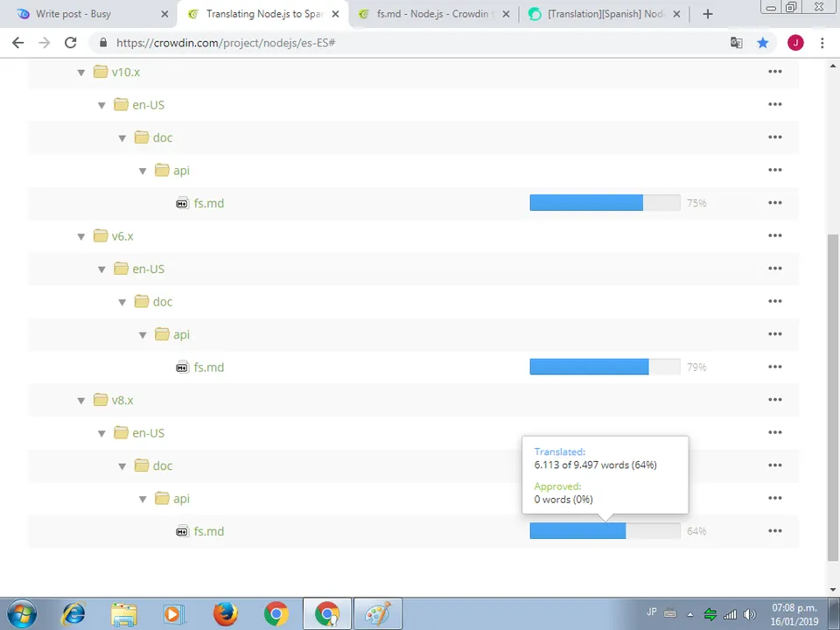
Task: Open the v10.x folder name
Action: pos(126,72)
